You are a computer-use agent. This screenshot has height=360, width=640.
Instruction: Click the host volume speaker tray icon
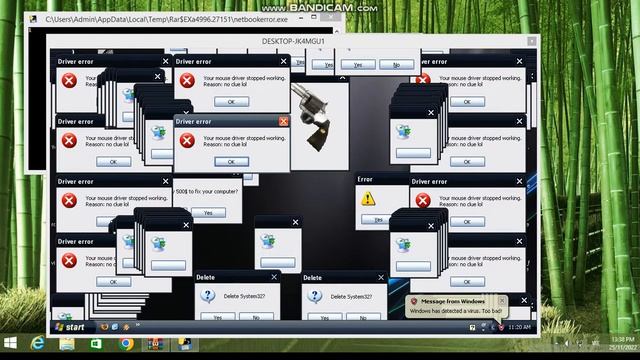(567, 343)
